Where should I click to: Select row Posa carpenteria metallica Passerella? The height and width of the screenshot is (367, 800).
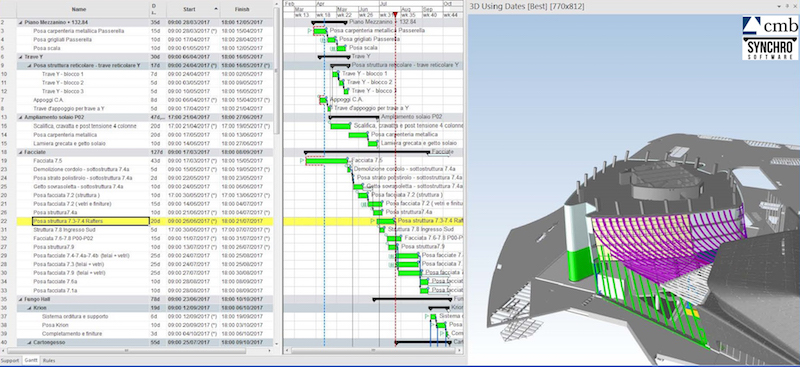[137, 31]
